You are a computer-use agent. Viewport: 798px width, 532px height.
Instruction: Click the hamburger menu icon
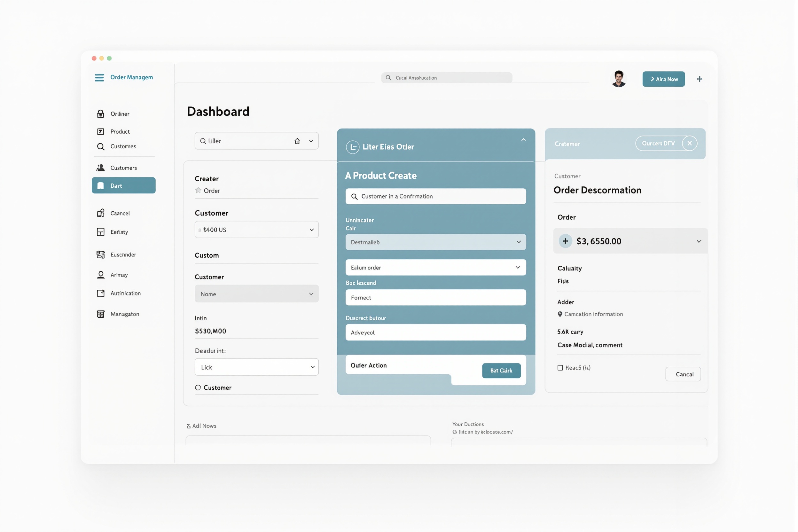[99, 78]
